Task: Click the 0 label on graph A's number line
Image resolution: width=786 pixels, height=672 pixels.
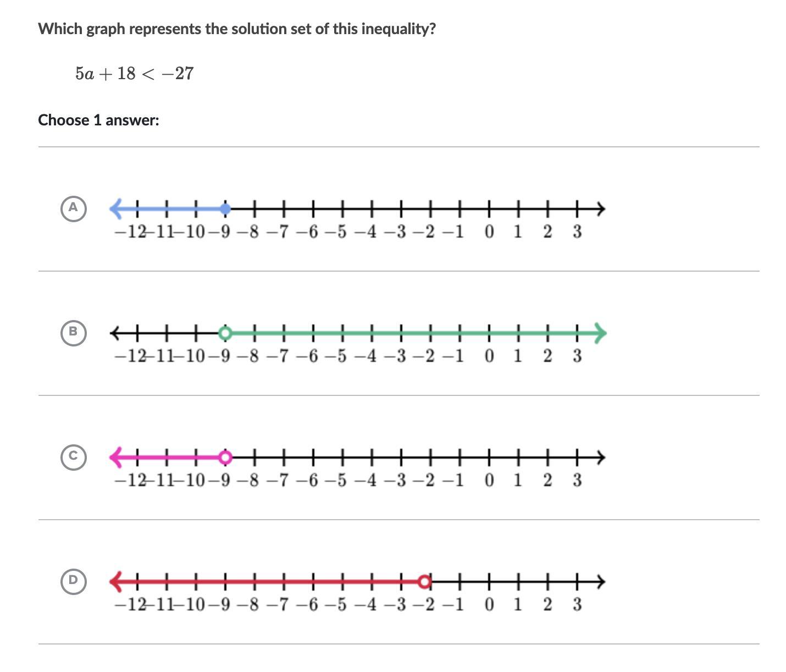Action: pyautogui.click(x=489, y=232)
